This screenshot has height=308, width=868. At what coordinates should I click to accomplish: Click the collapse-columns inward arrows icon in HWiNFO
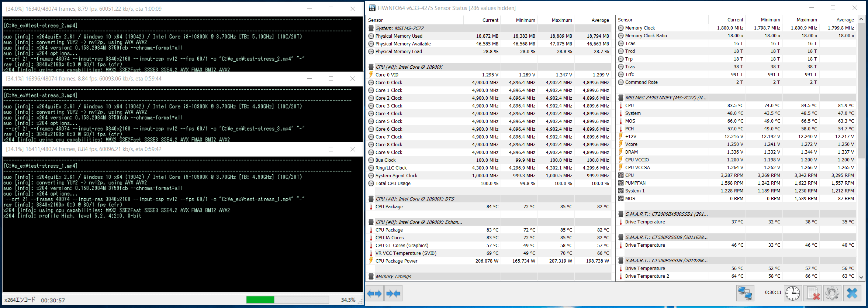click(x=393, y=294)
